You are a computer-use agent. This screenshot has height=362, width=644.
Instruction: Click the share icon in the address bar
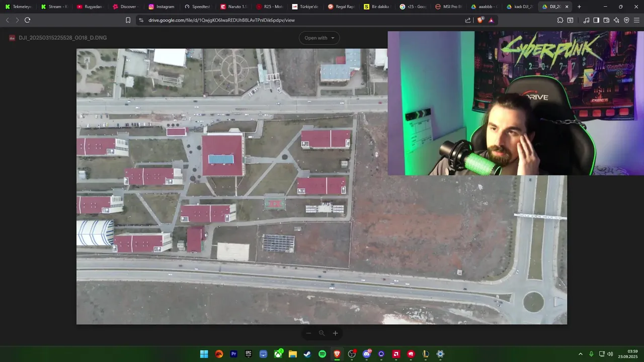coord(468,20)
